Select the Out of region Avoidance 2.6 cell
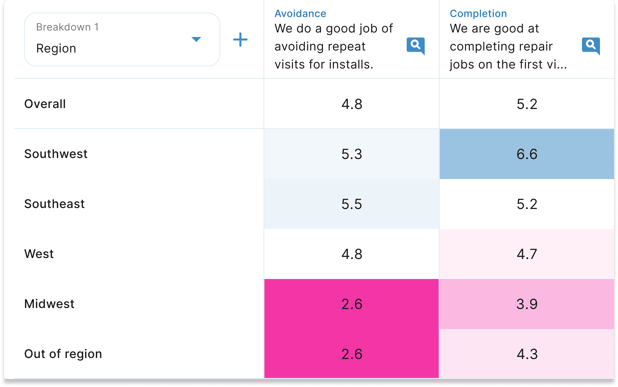The width and height of the screenshot is (618, 387). click(x=352, y=354)
